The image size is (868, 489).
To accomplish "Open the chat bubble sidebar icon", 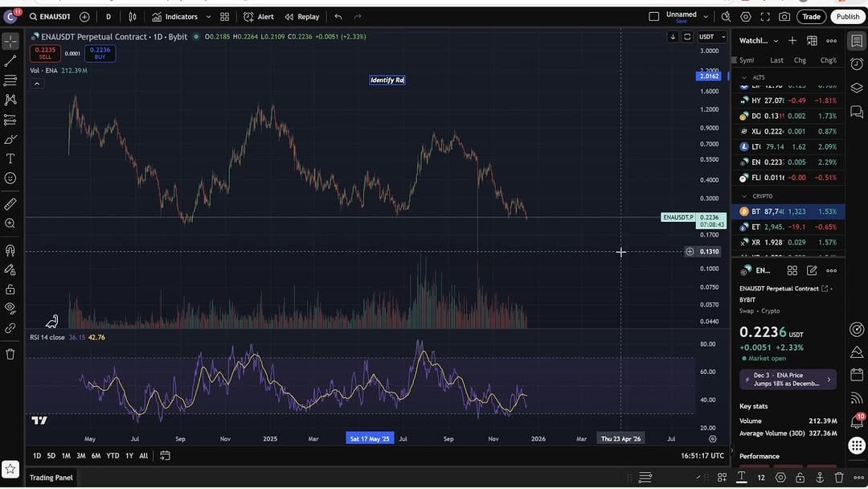I will 857,112.
